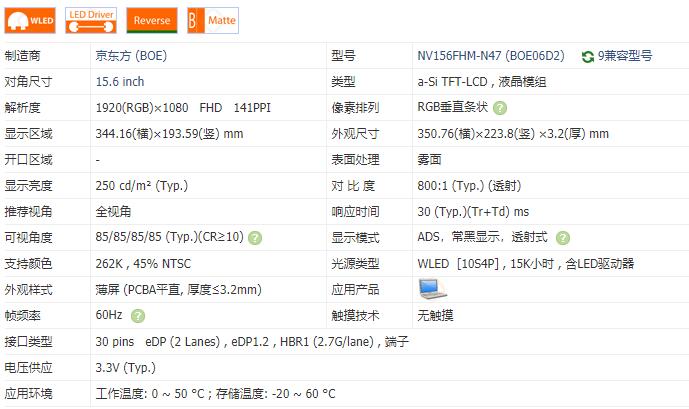This screenshot has width=689, height=409.
Task: Open the help icon next to 85/85/85/85 viewing angle
Action: 255,238
